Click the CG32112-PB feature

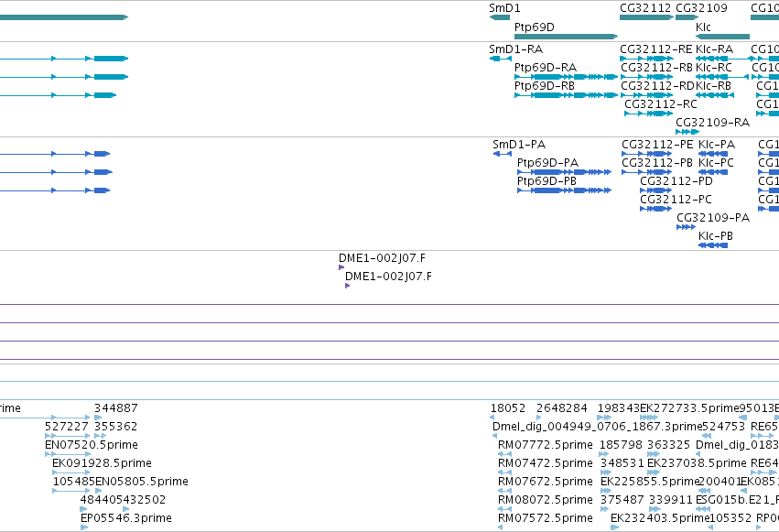coord(647,172)
